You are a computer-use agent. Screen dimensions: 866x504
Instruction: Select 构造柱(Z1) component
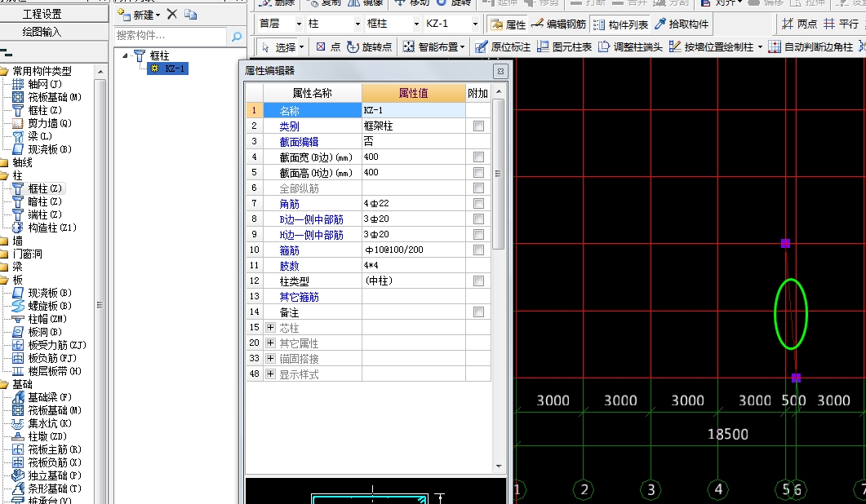[x=45, y=228]
